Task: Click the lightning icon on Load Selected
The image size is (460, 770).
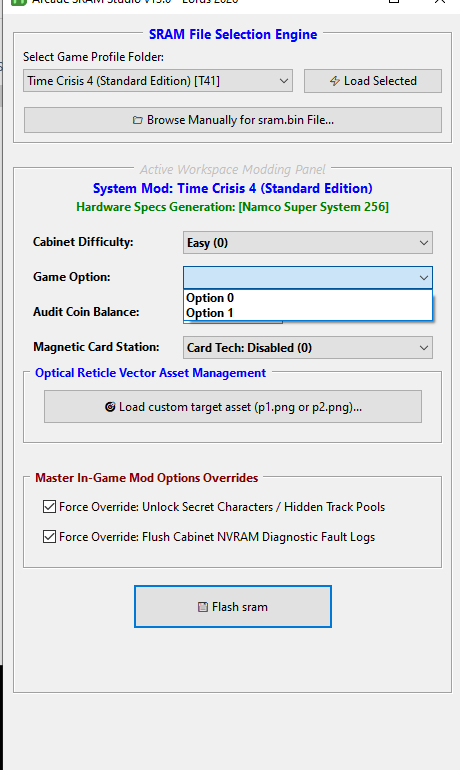Action: [335, 81]
